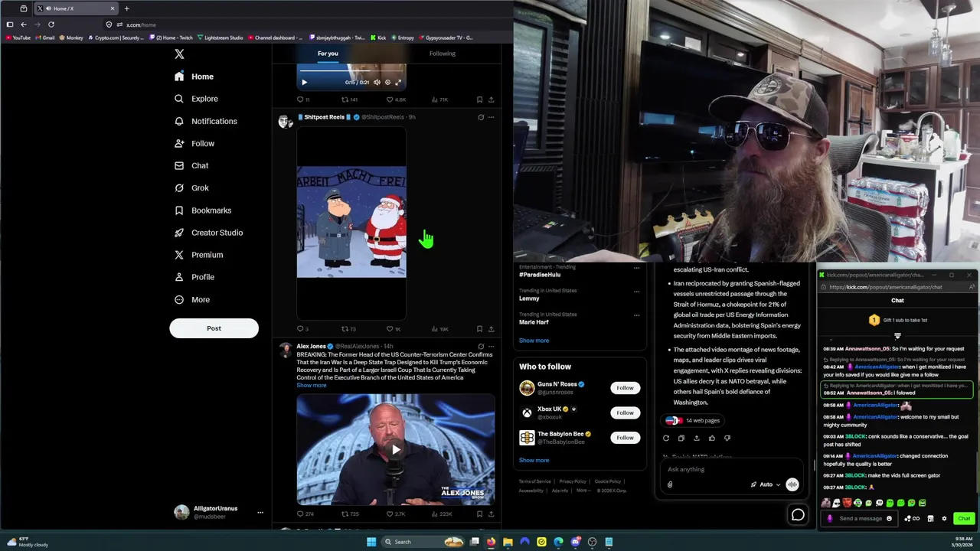Screen dimensions: 980x551
Task: Open the Terms of Service link
Action: pyautogui.click(x=534, y=481)
